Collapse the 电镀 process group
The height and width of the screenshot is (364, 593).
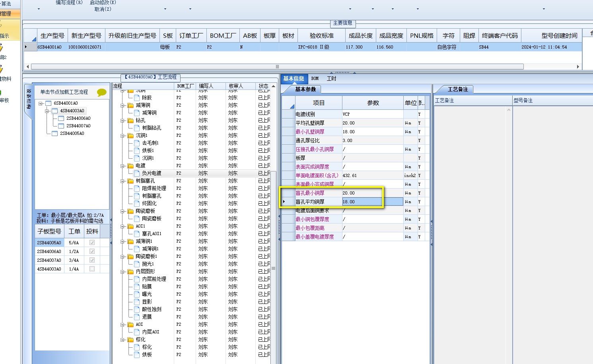(123, 166)
